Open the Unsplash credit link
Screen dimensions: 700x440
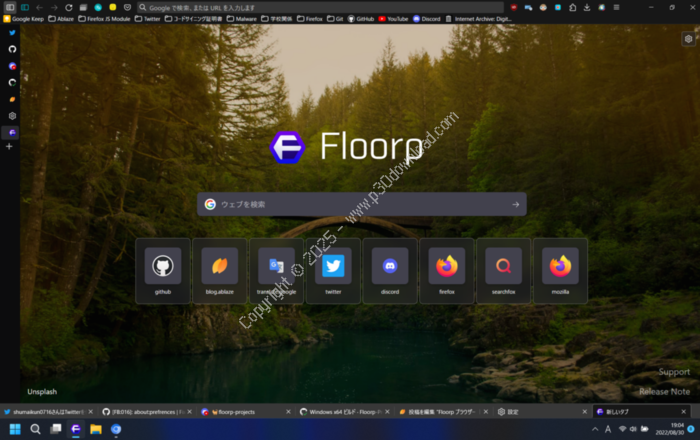point(42,391)
